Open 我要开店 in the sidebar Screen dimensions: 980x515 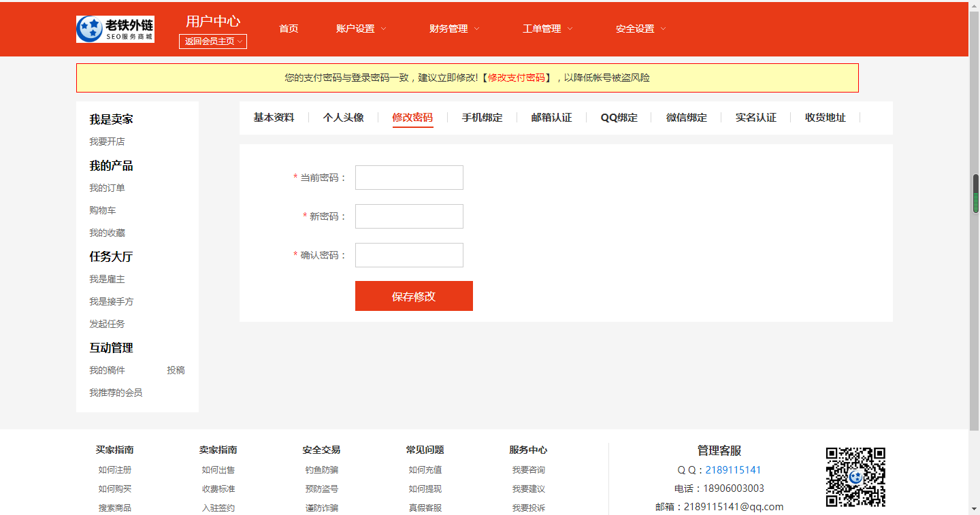105,141
